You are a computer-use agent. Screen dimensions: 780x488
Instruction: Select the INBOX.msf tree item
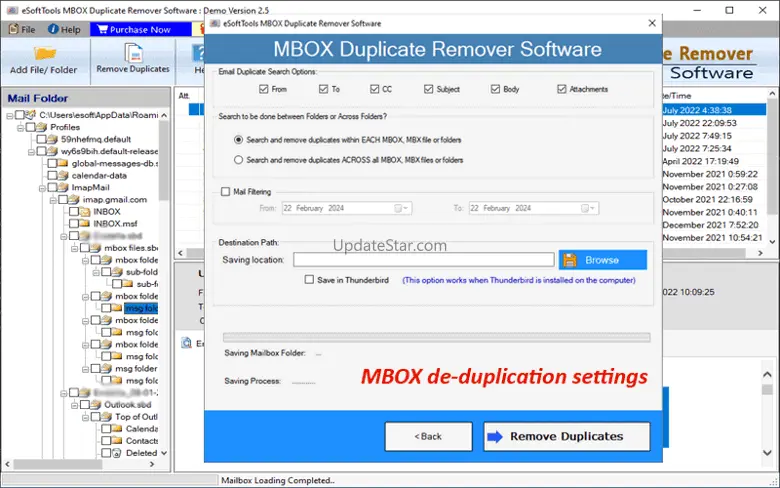pyautogui.click(x=115, y=223)
